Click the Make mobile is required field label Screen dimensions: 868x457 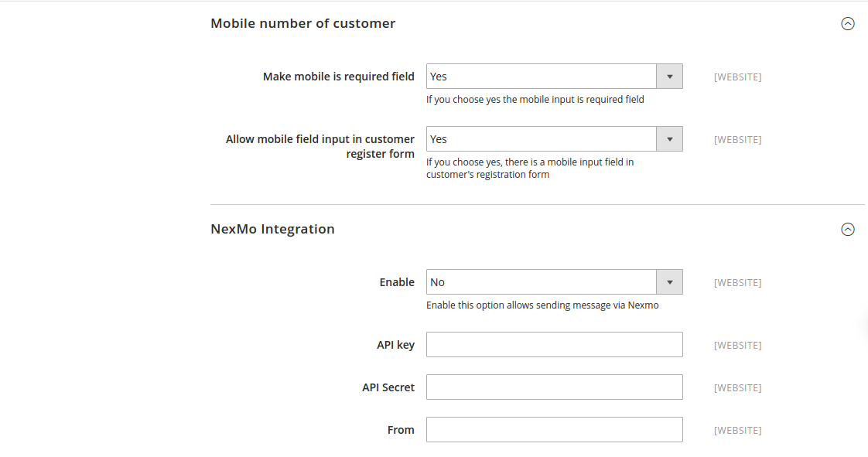click(338, 77)
